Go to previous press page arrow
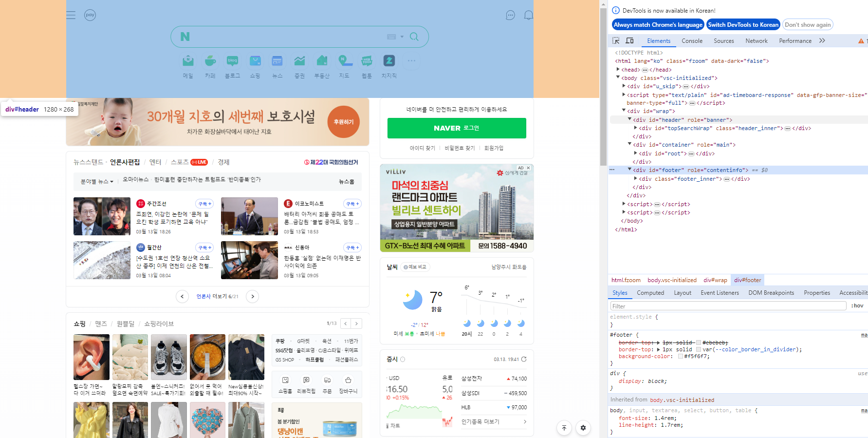The width and height of the screenshot is (868, 438). coord(182,296)
